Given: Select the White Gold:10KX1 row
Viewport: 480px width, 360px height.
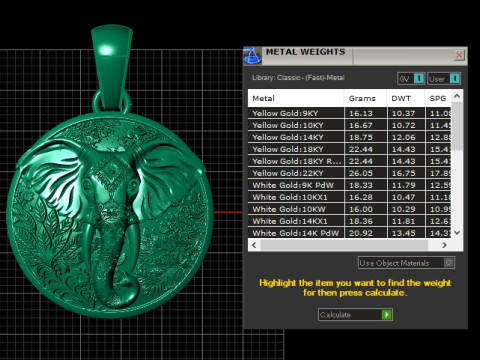Looking at the screenshot, I should point(350,197).
